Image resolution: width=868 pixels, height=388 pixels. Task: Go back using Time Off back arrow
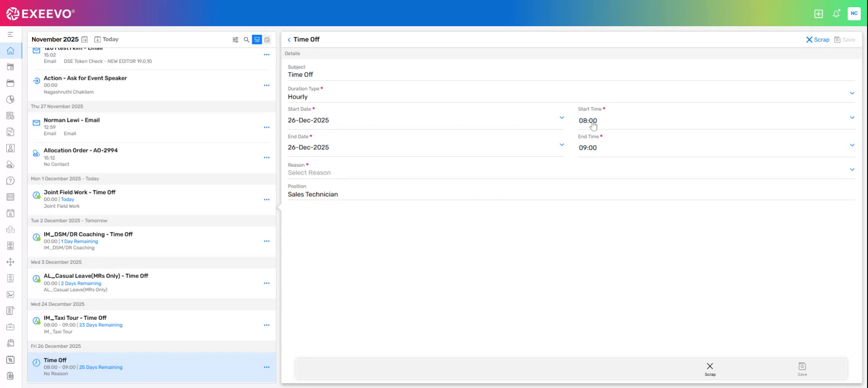pos(289,40)
